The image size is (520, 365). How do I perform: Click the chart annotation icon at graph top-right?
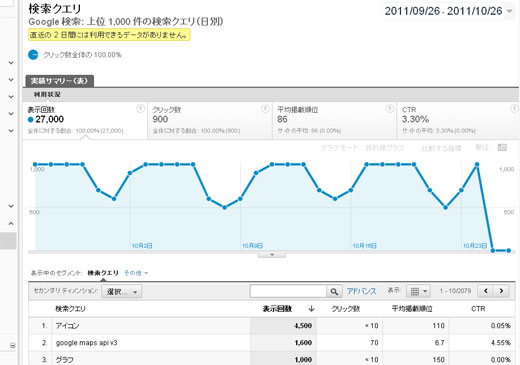click(502, 147)
